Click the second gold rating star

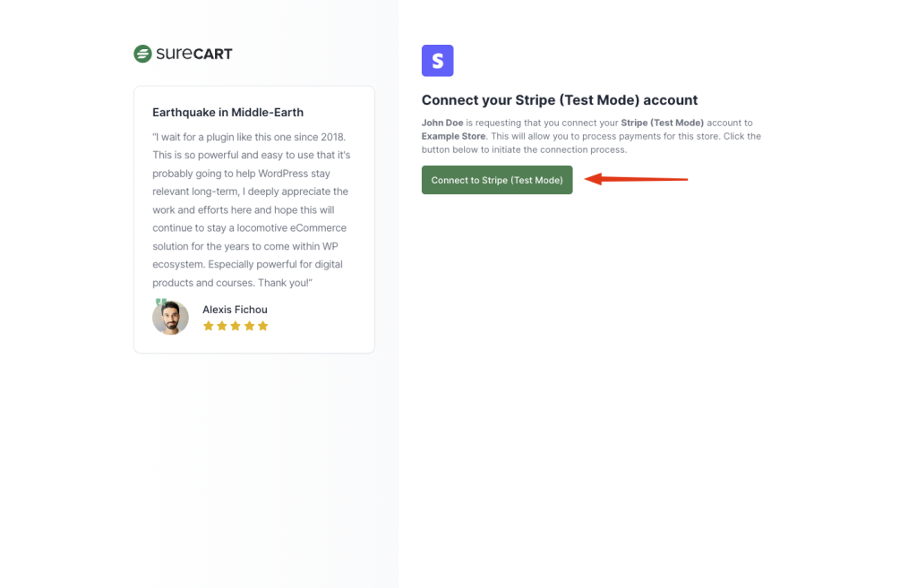coord(222,326)
